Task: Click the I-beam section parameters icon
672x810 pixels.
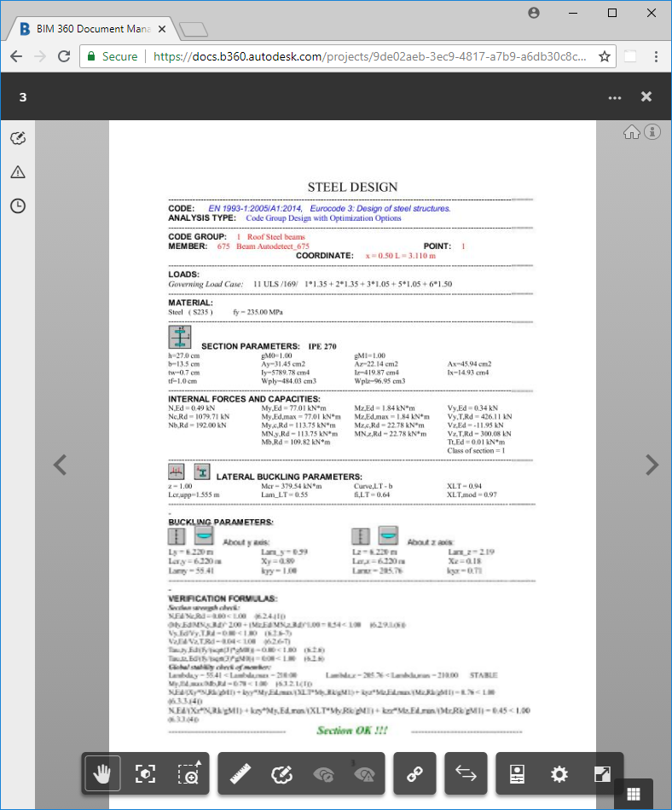Action: tap(180, 337)
